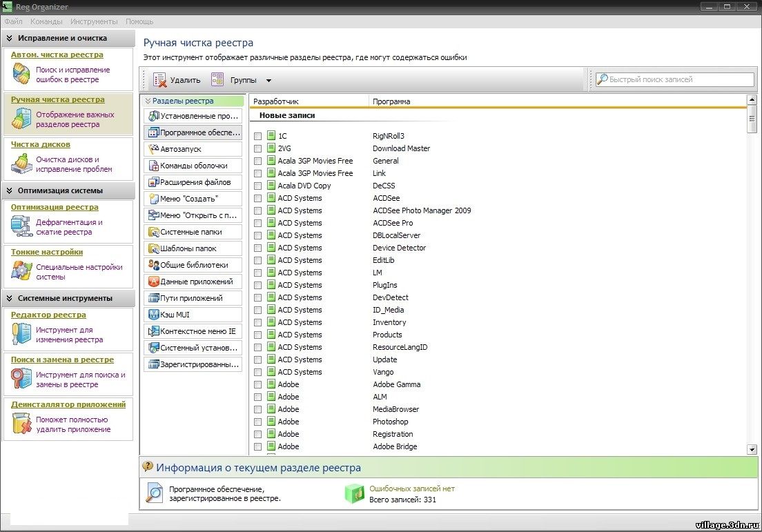The height and width of the screenshot is (532, 762).
Task: Select checkbox for Acala DVD Copy DeCSS
Action: click(x=258, y=186)
